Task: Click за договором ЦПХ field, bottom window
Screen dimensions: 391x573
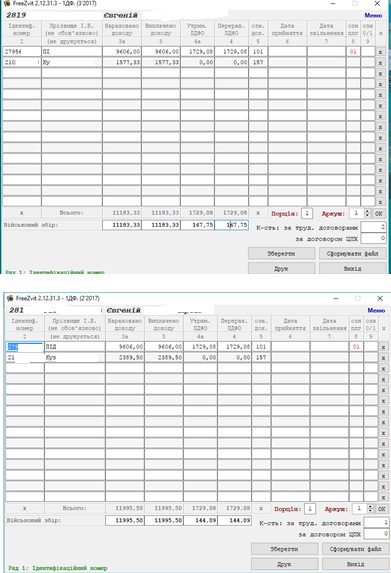Action: [375, 534]
